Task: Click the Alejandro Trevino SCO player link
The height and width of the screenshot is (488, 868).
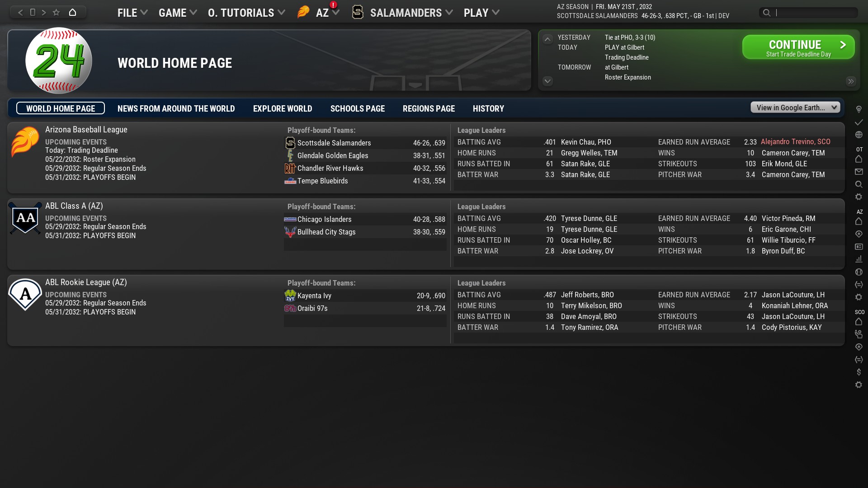Action: (796, 141)
